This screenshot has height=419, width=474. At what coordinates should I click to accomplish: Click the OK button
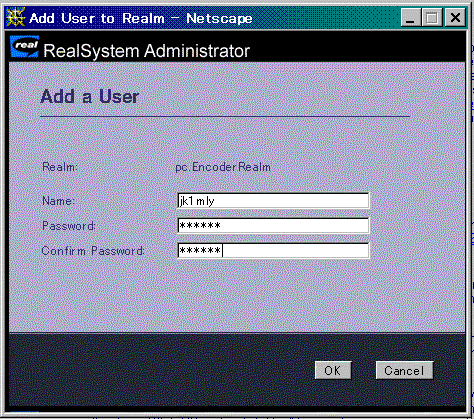point(333,370)
